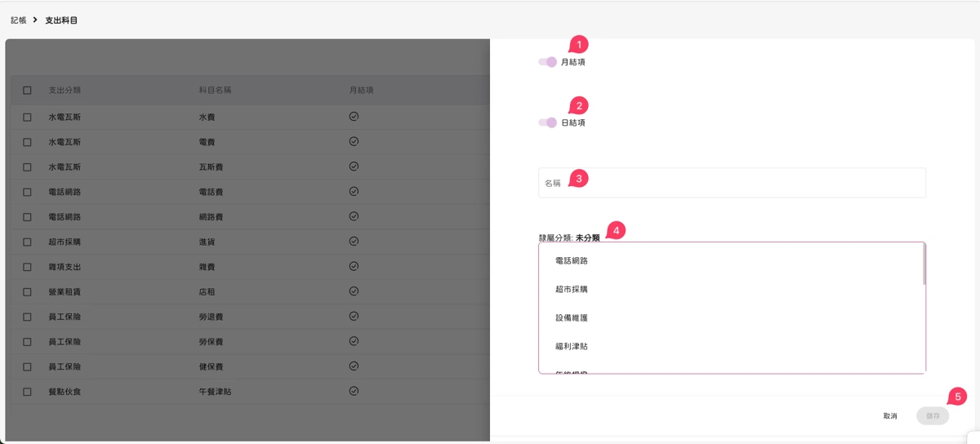
Task: Click 月結項 check icon for 午餐津貼
Action: 354,391
